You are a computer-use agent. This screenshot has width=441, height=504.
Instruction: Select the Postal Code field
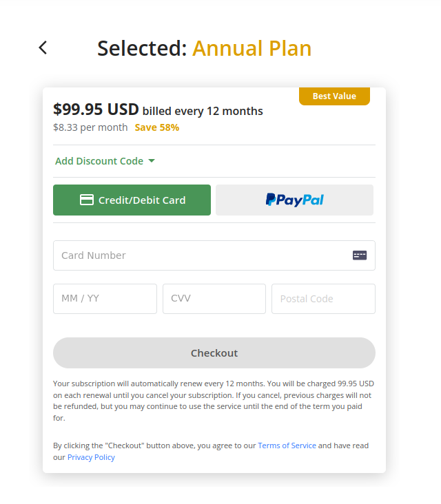[x=323, y=299]
